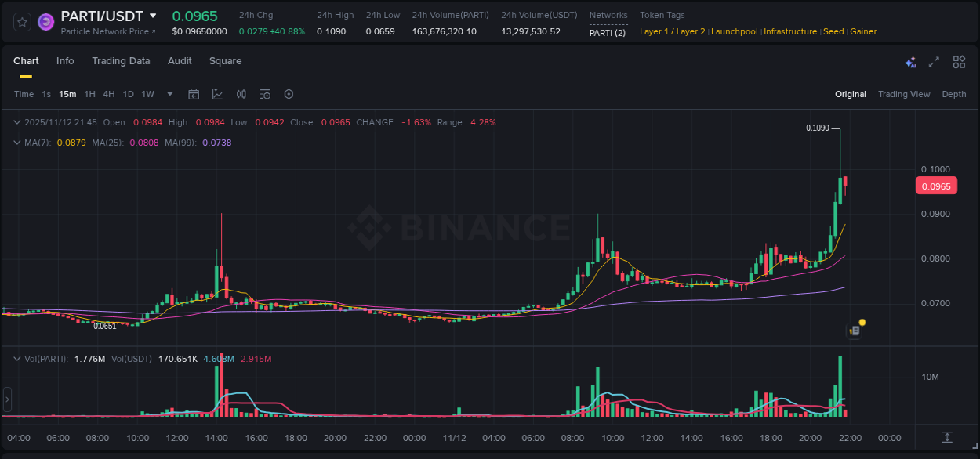980x459 pixels.
Task: Switch to the Info tab
Action: coord(65,61)
